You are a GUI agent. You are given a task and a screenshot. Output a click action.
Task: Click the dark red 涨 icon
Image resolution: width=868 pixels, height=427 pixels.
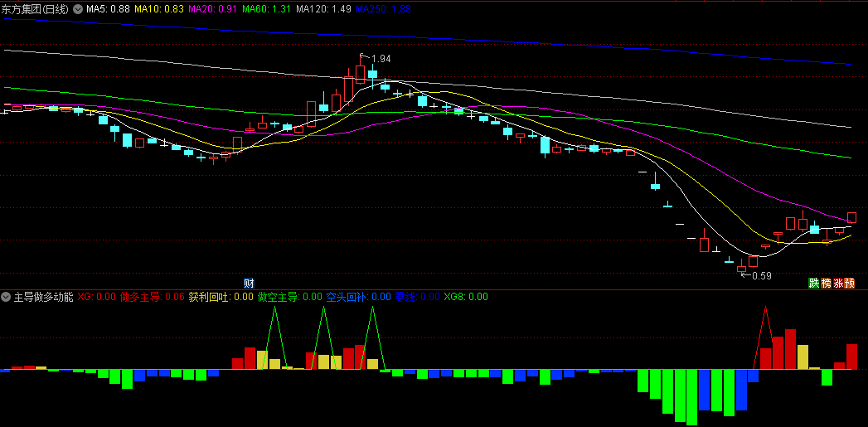tap(838, 283)
